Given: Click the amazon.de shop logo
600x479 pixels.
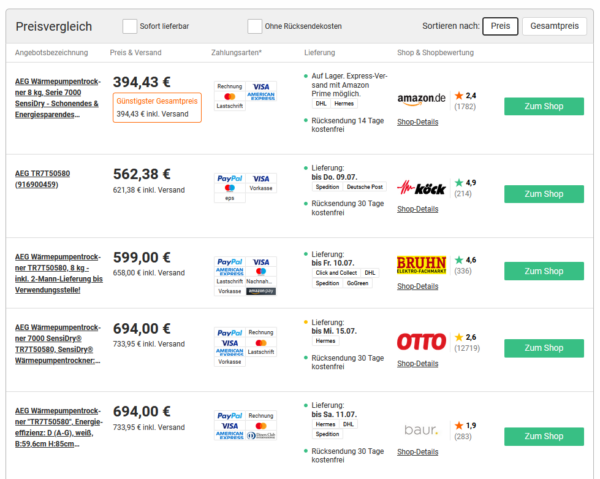Looking at the screenshot, I should tap(421, 99).
